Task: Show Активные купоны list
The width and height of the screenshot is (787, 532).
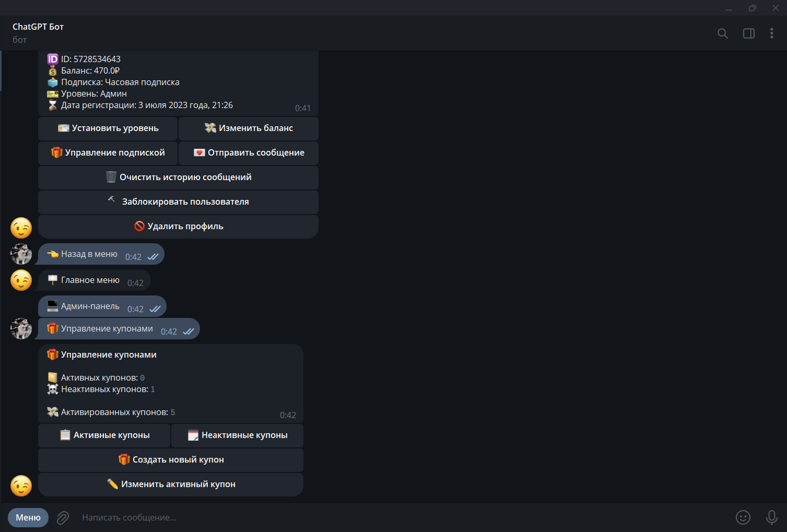Action: click(104, 435)
